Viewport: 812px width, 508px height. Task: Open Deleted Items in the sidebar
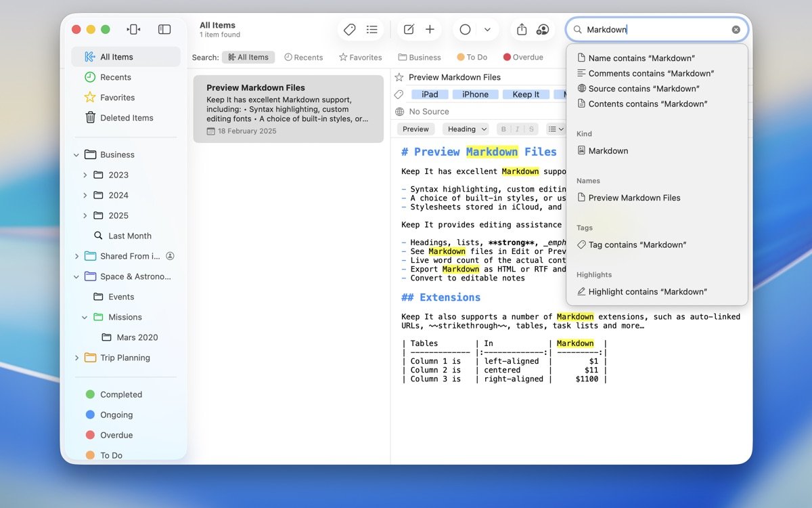click(x=127, y=118)
